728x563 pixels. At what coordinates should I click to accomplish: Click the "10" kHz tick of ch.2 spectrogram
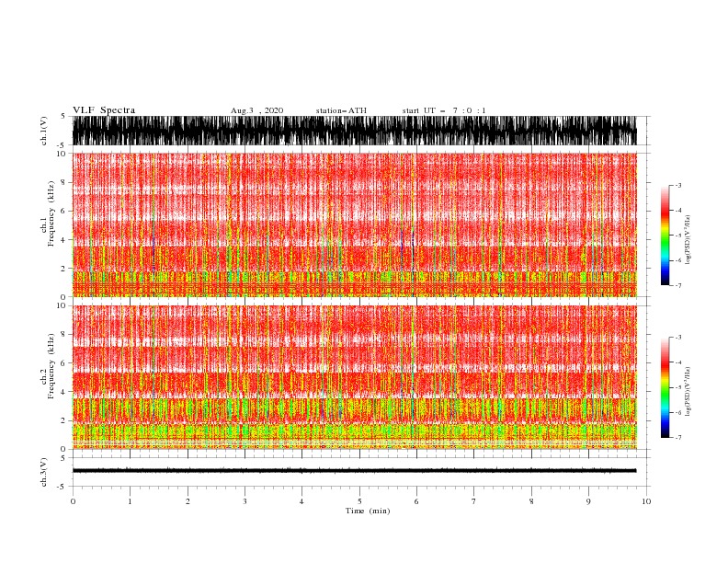[61, 305]
